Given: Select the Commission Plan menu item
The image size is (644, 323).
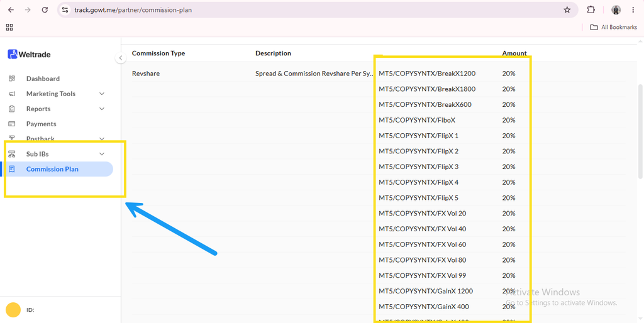Looking at the screenshot, I should point(57,169).
